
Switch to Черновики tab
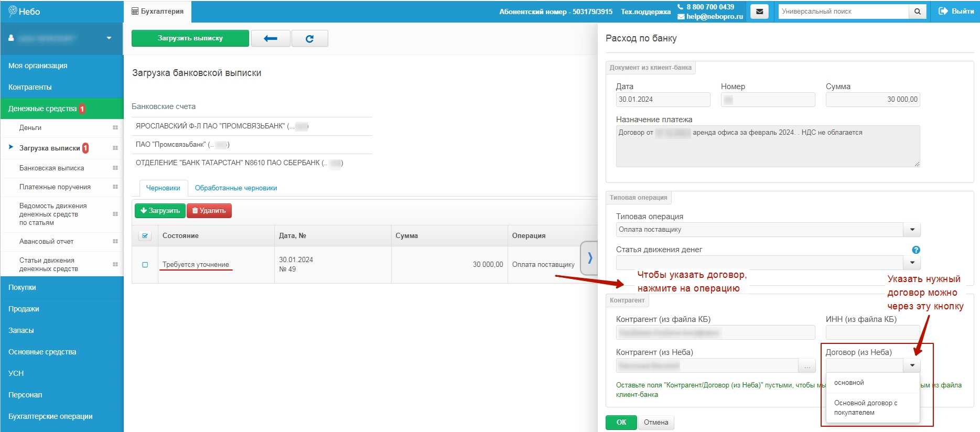163,188
